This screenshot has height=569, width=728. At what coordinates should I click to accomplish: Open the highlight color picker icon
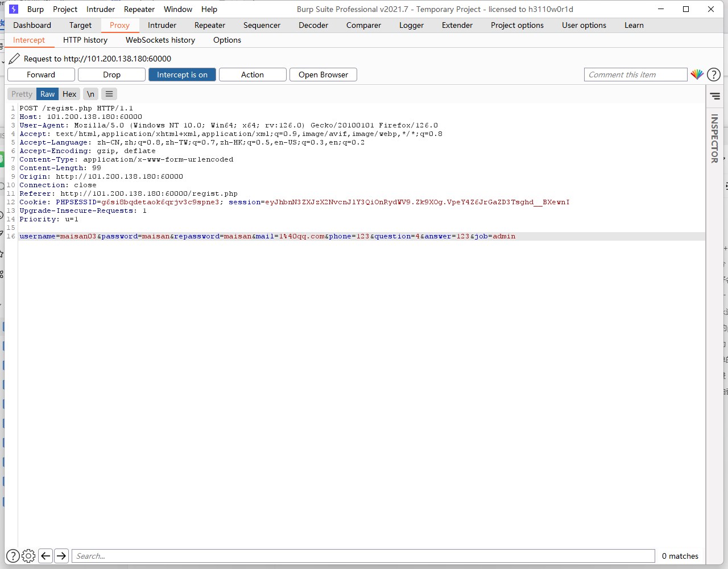pos(697,75)
